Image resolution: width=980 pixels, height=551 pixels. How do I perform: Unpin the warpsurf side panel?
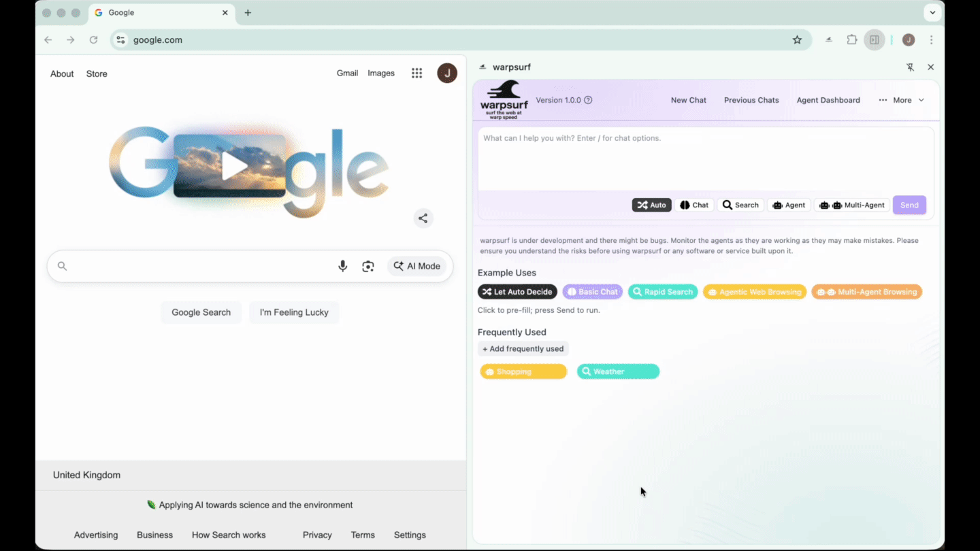click(x=910, y=67)
